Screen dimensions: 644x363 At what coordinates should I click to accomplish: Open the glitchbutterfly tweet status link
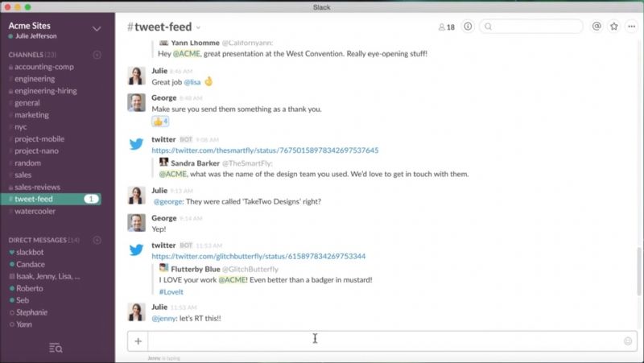[258, 256]
